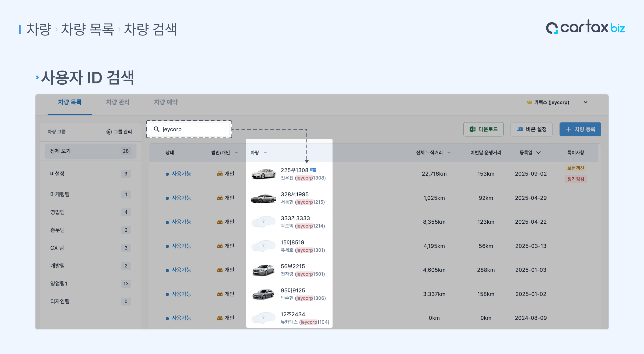644x354 pixels.
Task: Click the Excel download icon
Action: tap(472, 129)
